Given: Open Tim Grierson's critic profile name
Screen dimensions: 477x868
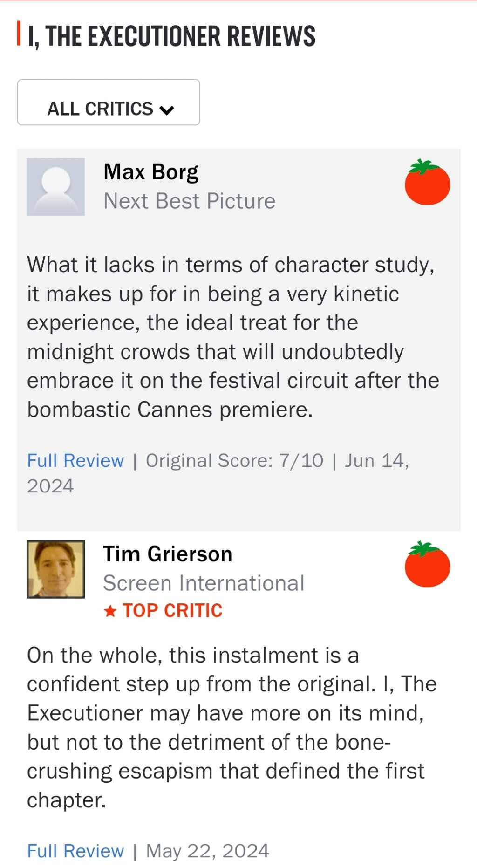Looking at the screenshot, I should point(167,554).
